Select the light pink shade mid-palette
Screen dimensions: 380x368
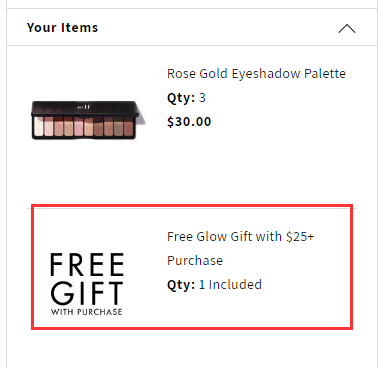[x=79, y=126]
